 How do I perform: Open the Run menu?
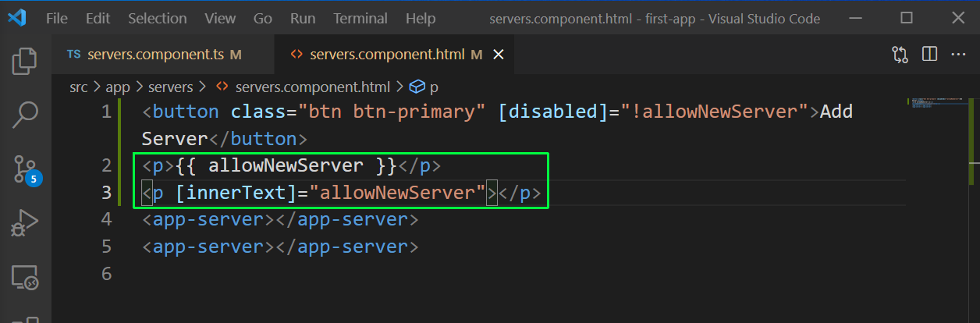coord(303,18)
